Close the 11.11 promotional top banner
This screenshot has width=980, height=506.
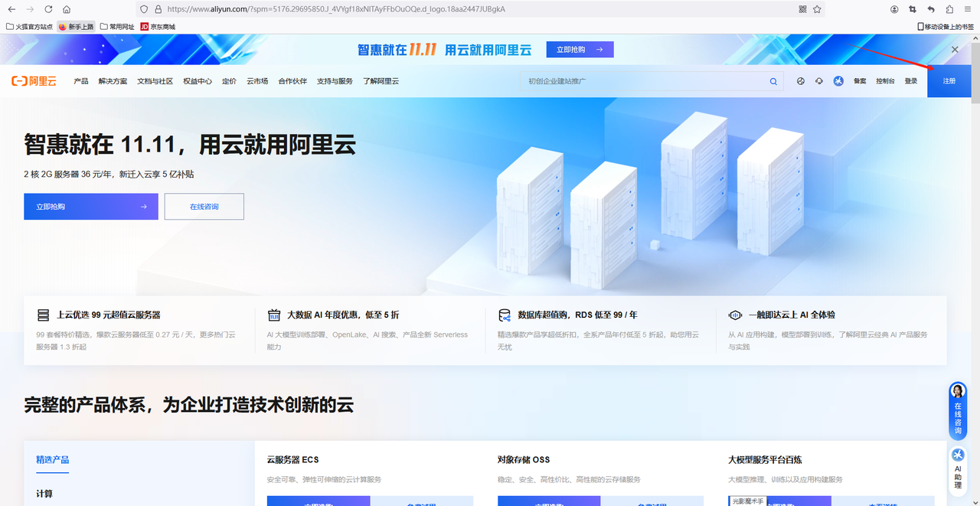(955, 49)
